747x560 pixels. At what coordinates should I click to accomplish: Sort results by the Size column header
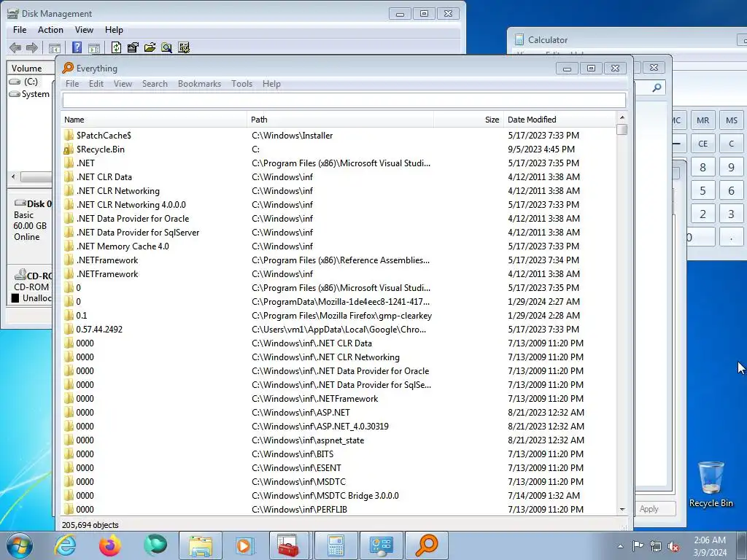(468, 120)
